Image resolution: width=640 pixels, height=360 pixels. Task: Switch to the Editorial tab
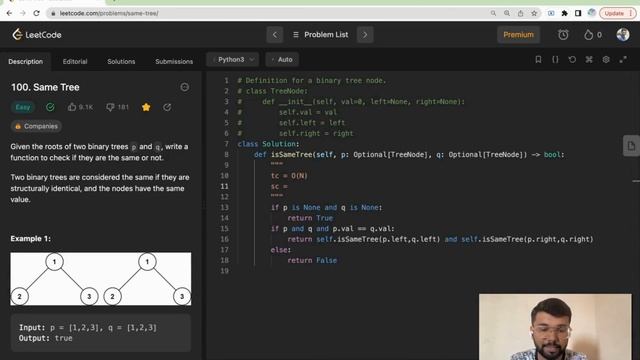[75, 62]
